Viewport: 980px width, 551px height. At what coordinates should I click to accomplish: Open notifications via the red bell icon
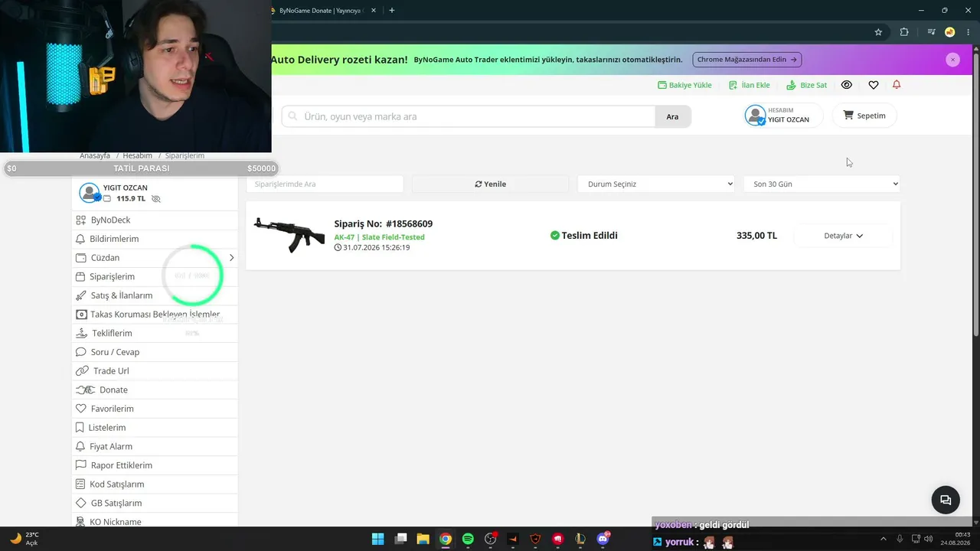[897, 85]
